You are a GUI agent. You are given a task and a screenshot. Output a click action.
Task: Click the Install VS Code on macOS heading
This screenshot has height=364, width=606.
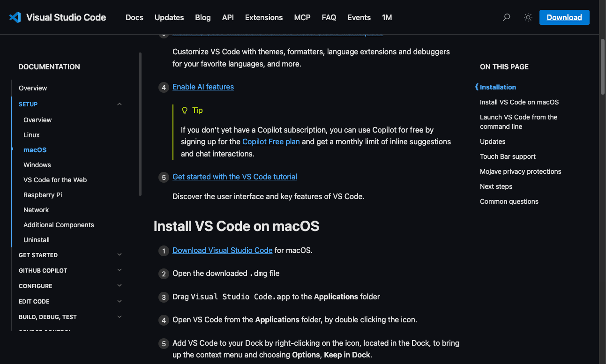pyautogui.click(x=236, y=226)
